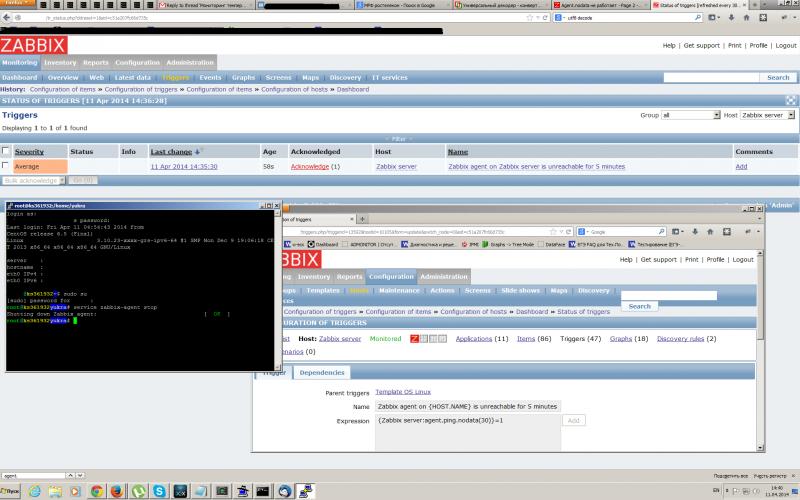Click the Zabbix logo in the main window

point(34,45)
